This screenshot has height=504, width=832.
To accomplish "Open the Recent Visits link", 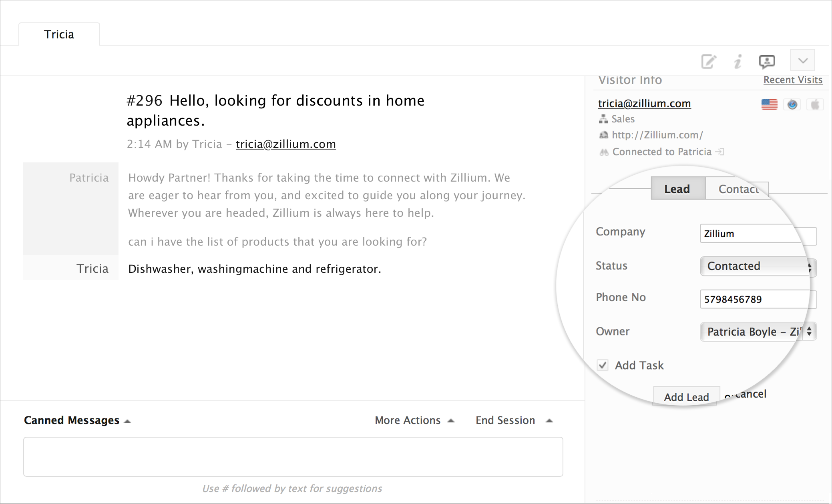I will pyautogui.click(x=793, y=80).
